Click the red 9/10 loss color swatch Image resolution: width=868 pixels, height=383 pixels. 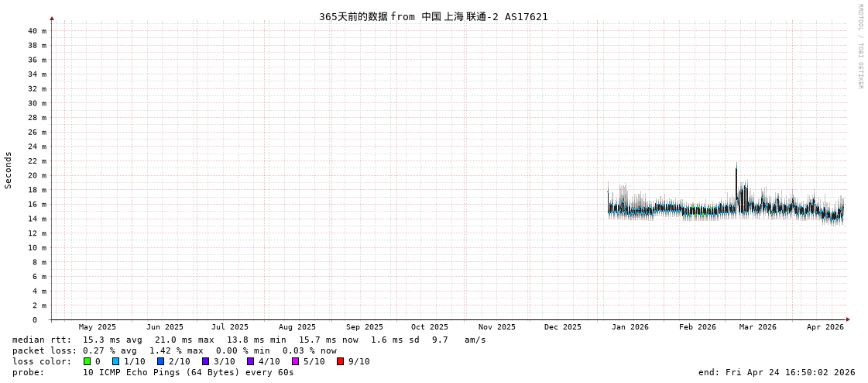point(340,361)
